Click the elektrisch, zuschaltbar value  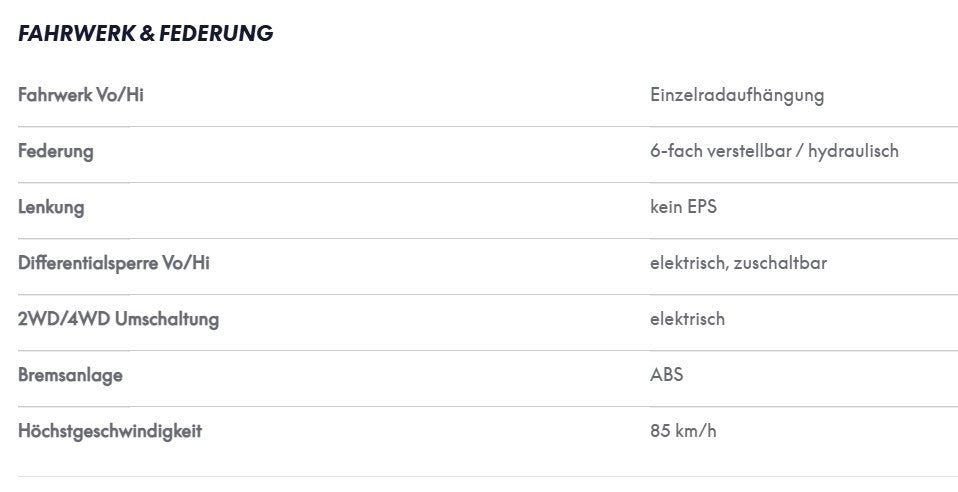[x=738, y=263]
